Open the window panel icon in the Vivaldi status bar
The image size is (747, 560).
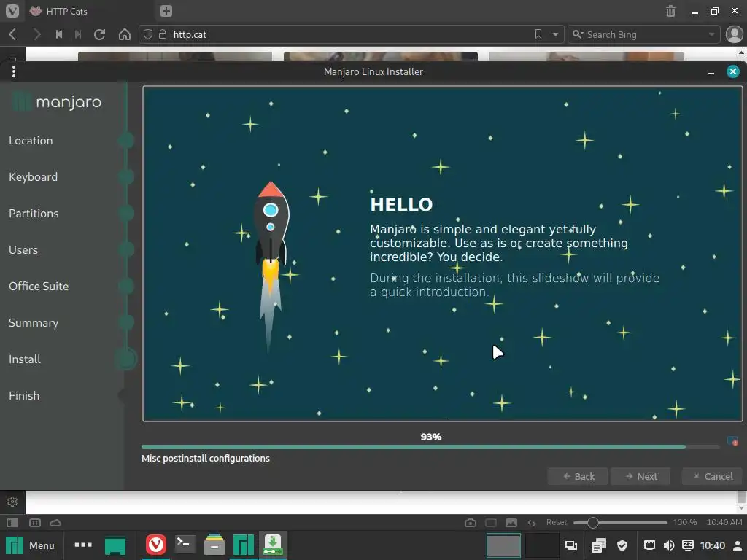[x=491, y=522]
